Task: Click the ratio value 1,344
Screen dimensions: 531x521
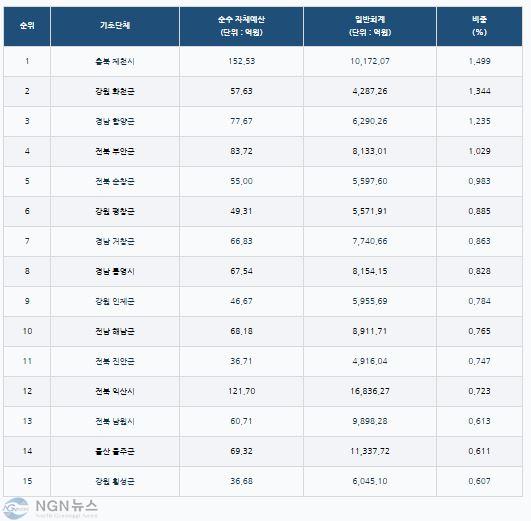Action: click(x=480, y=91)
